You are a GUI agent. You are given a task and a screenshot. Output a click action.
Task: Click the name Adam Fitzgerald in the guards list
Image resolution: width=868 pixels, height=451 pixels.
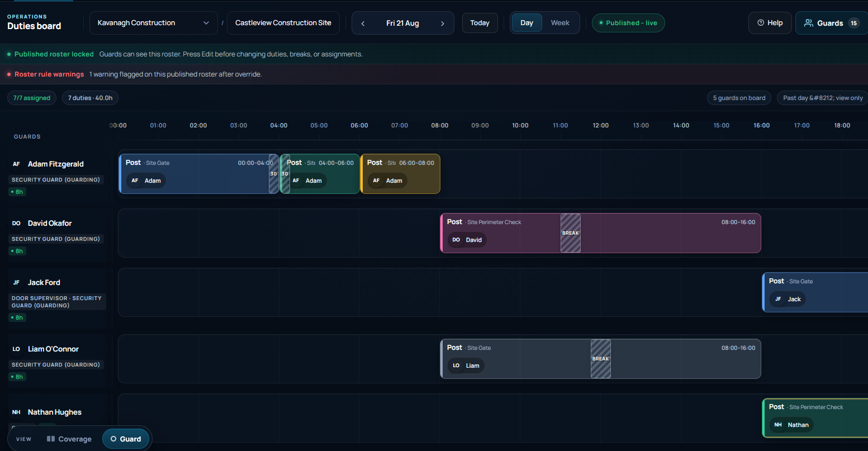pyautogui.click(x=56, y=164)
